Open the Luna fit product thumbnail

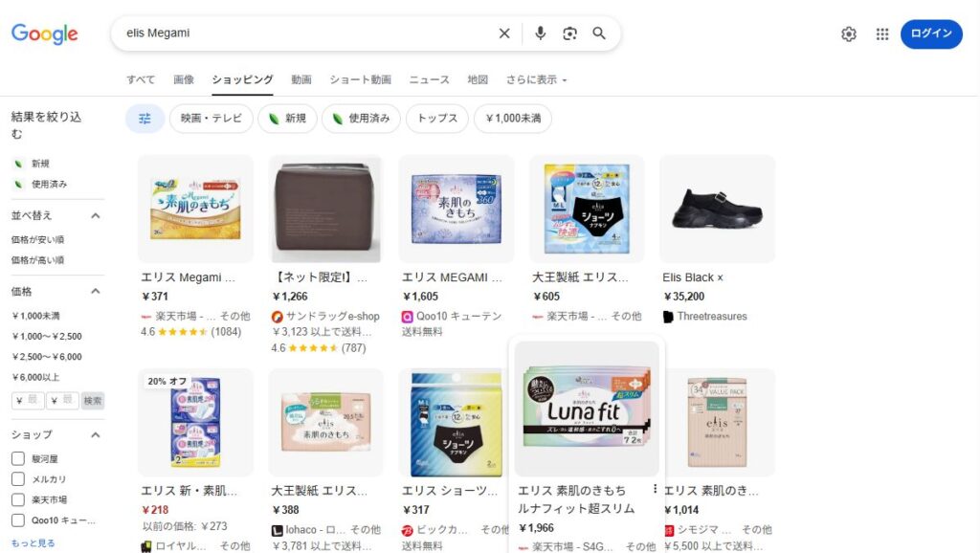tap(587, 409)
